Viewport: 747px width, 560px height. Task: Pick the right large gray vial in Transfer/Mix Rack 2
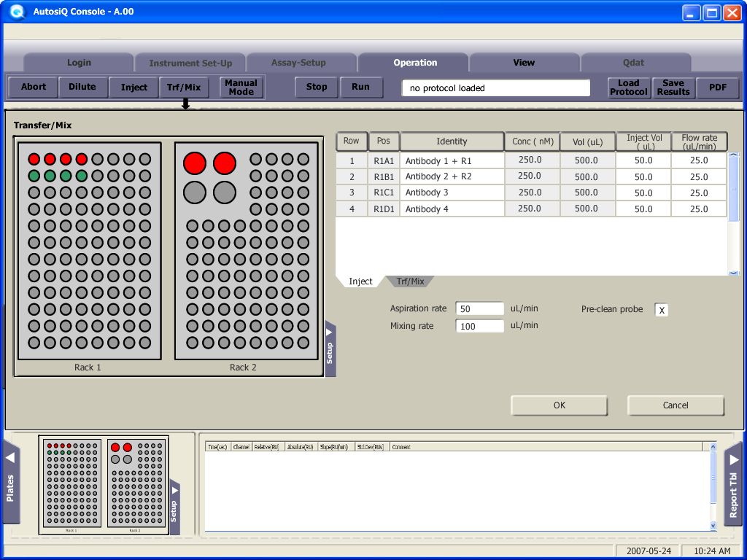click(225, 192)
